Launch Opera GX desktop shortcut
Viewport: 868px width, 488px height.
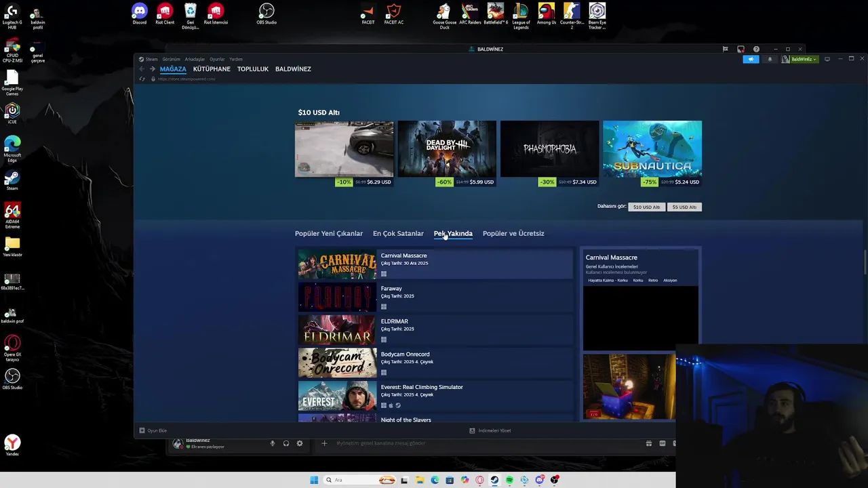(x=12, y=348)
